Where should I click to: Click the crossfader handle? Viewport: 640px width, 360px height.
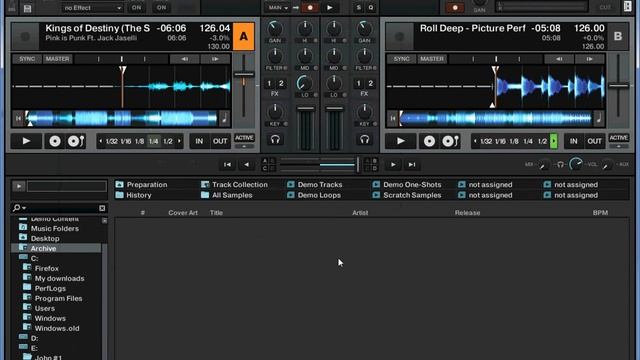[358, 164]
